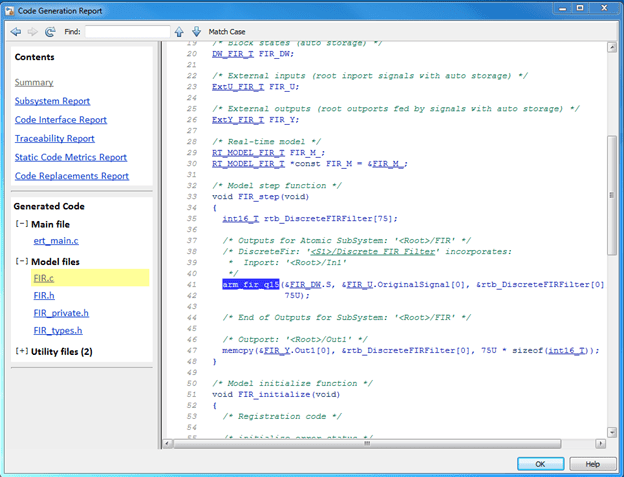Open the FIR_private.h file
Screen dimensions: 624x477
[x=61, y=313]
